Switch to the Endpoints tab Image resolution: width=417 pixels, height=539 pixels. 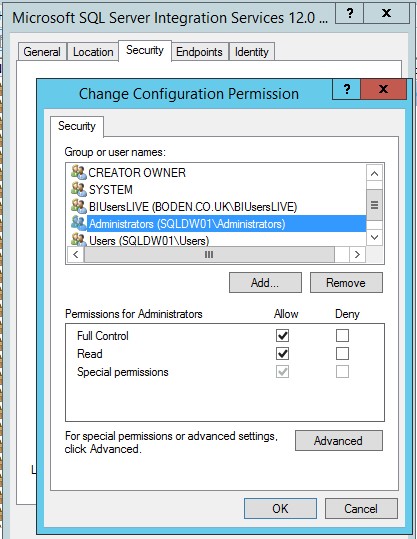click(199, 52)
